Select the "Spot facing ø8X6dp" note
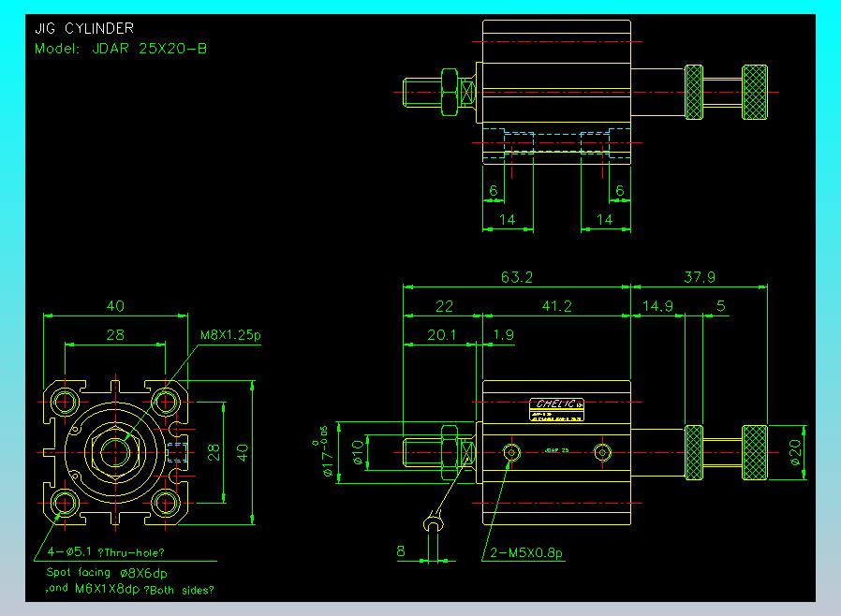 click(x=107, y=573)
